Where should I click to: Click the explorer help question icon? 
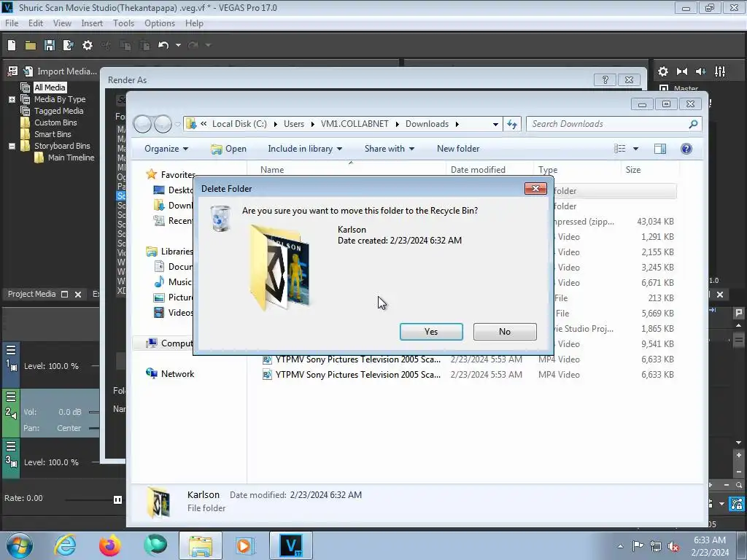click(686, 149)
